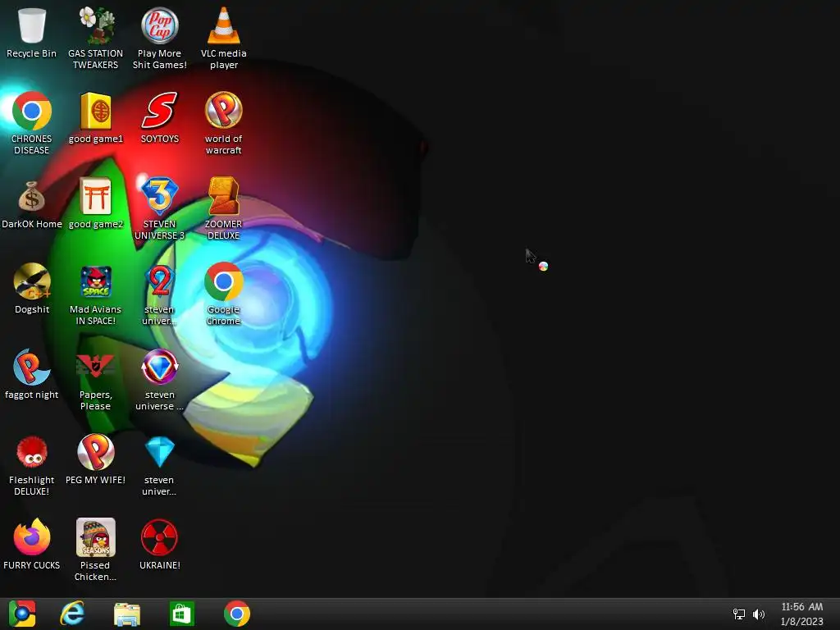Open the clock showing 11:56 AM
The height and width of the screenshot is (630, 840).
[802, 614]
